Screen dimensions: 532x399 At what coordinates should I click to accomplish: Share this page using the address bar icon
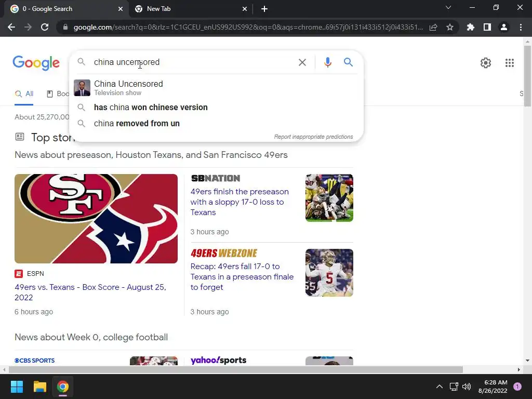pyautogui.click(x=433, y=27)
